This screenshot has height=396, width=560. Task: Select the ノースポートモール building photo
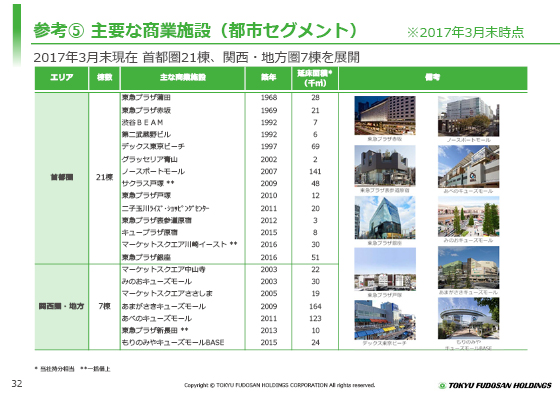tap(469, 117)
